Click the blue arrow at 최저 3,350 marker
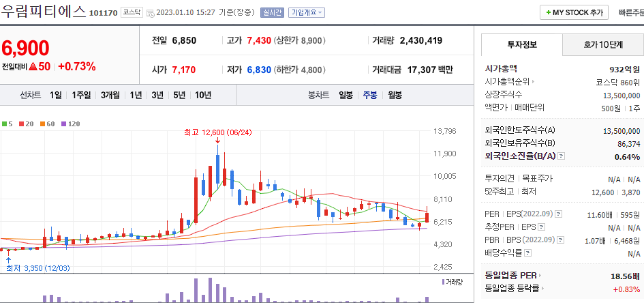Screen dimensions: 644x303 [x=7, y=260]
